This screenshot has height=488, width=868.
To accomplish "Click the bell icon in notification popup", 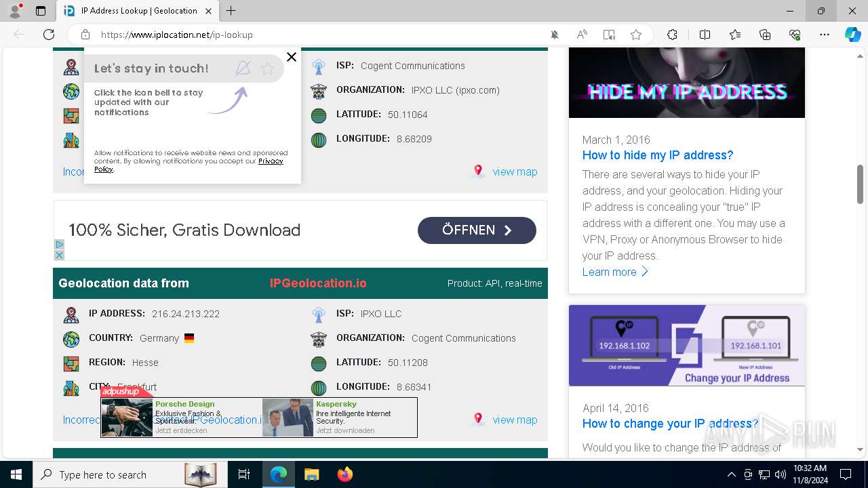I will pos(243,68).
